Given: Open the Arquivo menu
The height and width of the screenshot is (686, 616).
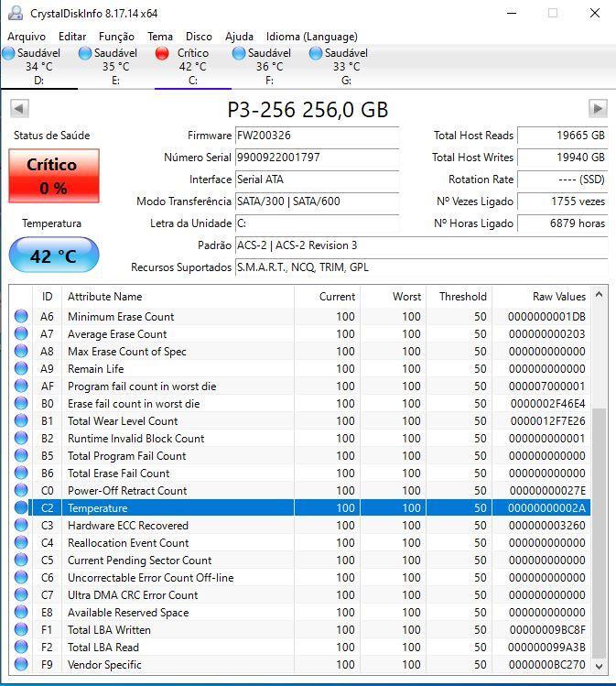Looking at the screenshot, I should coord(27,37).
